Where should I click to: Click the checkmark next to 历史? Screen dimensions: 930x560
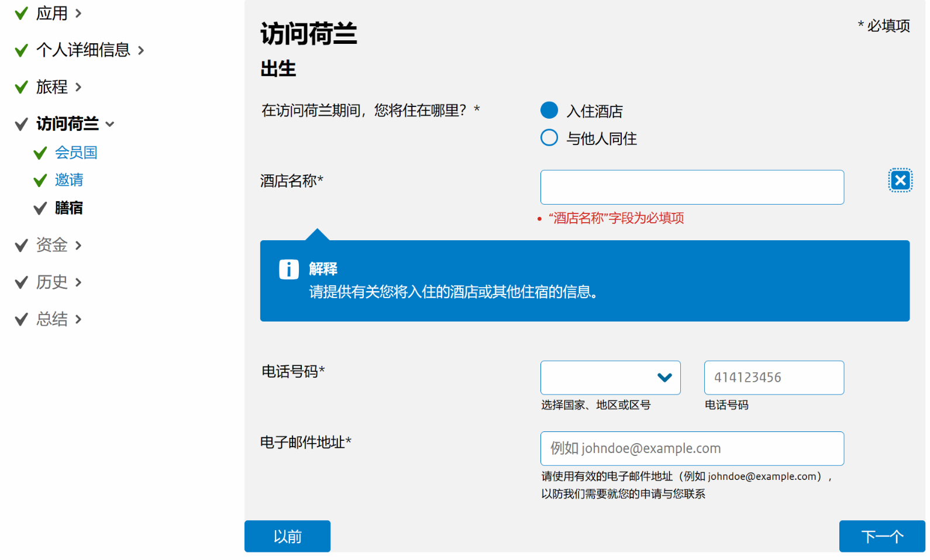(x=22, y=283)
